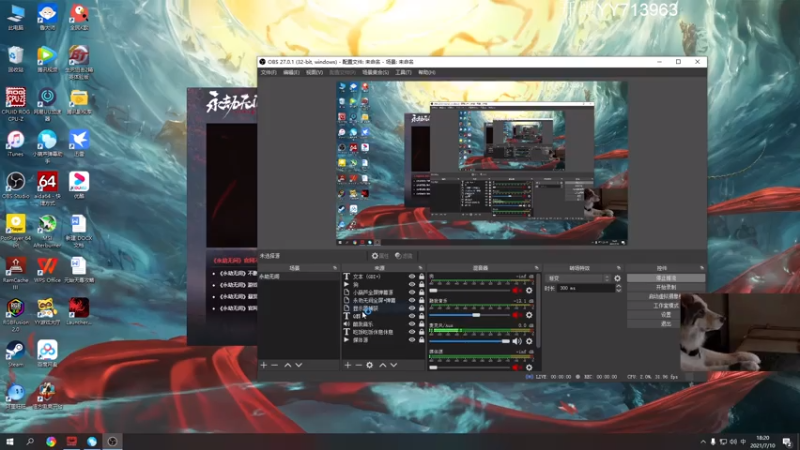Hide the 狗 source with its eye icon
The image size is (800, 450).
412,284
